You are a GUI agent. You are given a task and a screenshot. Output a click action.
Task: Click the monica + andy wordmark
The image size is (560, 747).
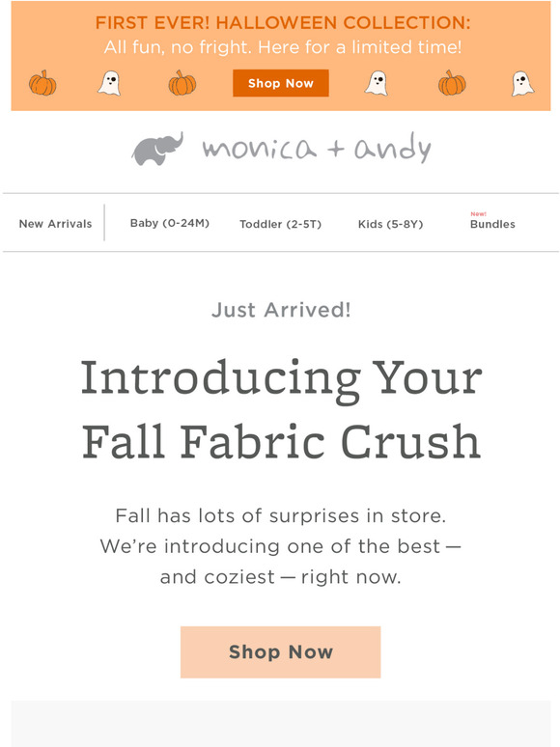317,149
